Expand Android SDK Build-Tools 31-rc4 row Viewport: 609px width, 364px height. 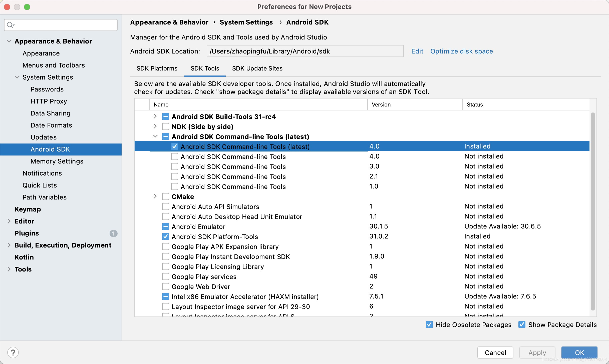(x=155, y=116)
